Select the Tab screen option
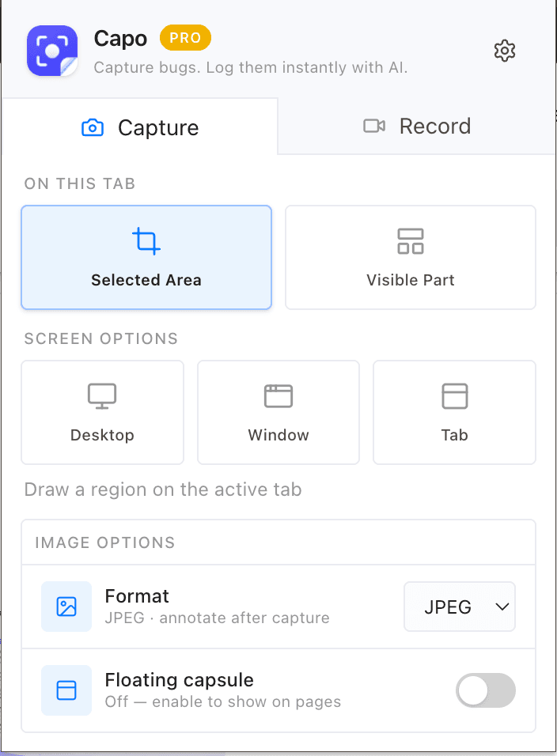This screenshot has width=557, height=756. pyautogui.click(x=454, y=412)
